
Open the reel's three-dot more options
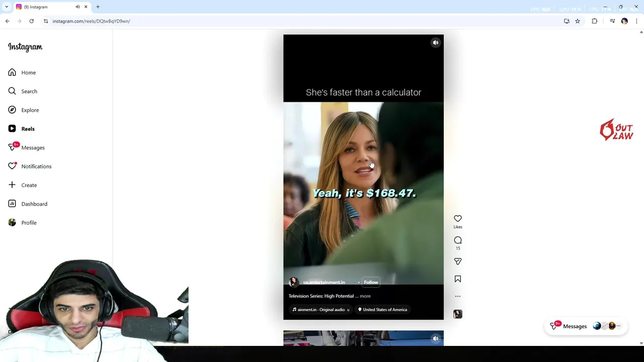458,296
